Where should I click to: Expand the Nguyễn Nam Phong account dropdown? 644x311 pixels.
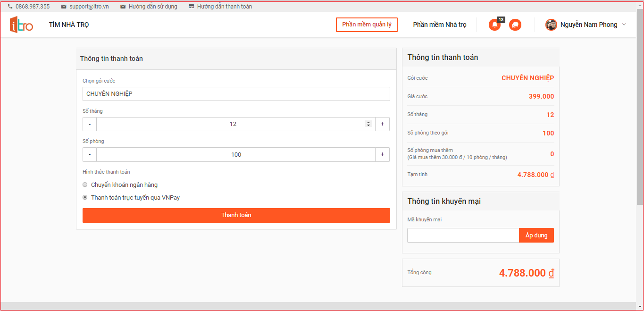pos(624,25)
